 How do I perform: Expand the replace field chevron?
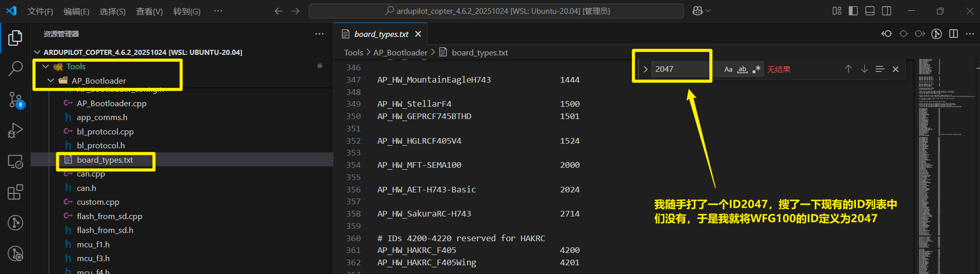645,69
